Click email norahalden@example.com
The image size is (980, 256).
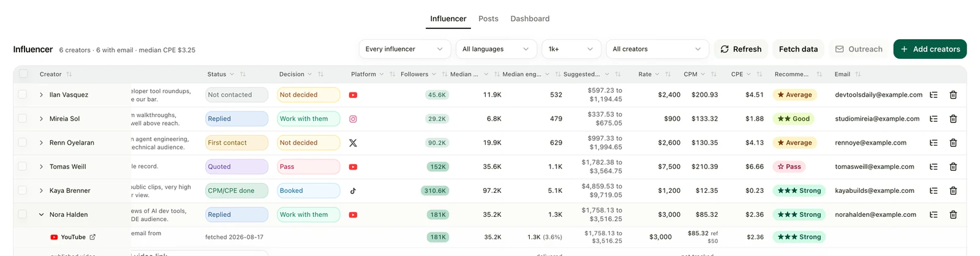click(875, 214)
